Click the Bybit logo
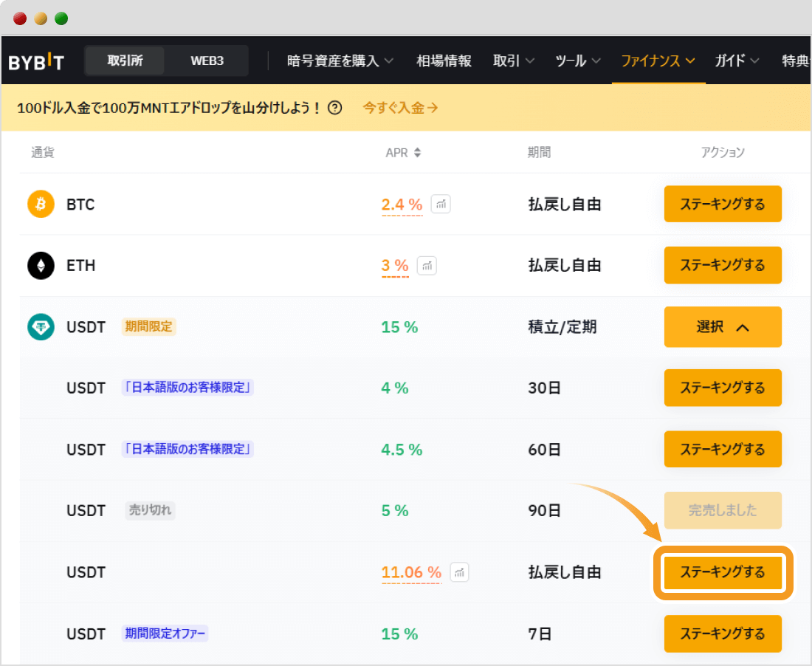The height and width of the screenshot is (666, 812). [36, 61]
